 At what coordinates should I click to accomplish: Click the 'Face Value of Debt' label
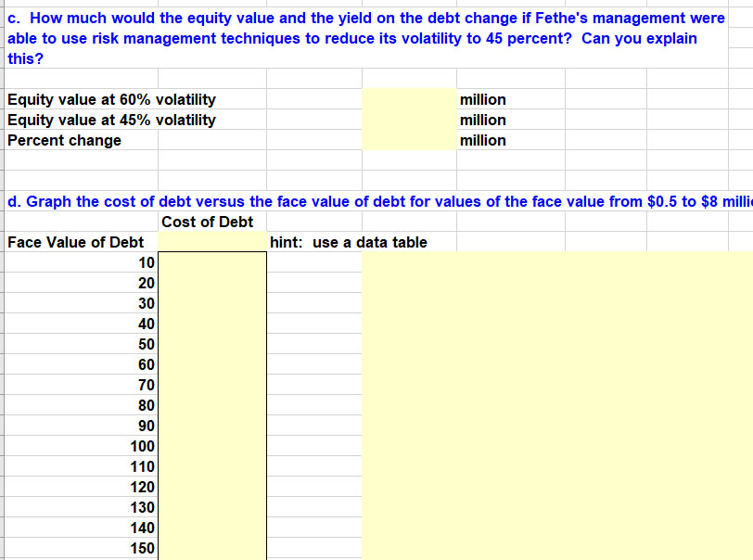click(75, 242)
